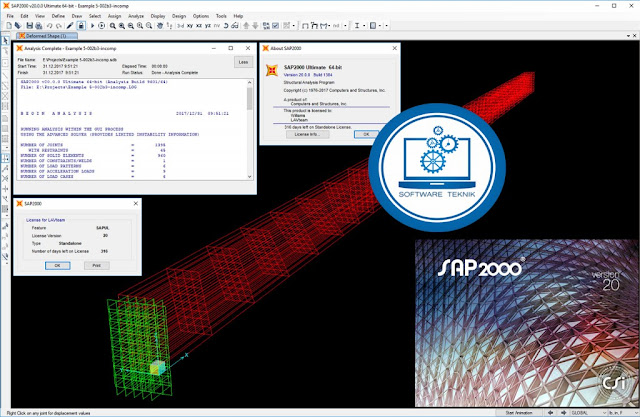This screenshot has width=640, height=417.
Task: Switch to the xy plane view
Action: point(190,26)
